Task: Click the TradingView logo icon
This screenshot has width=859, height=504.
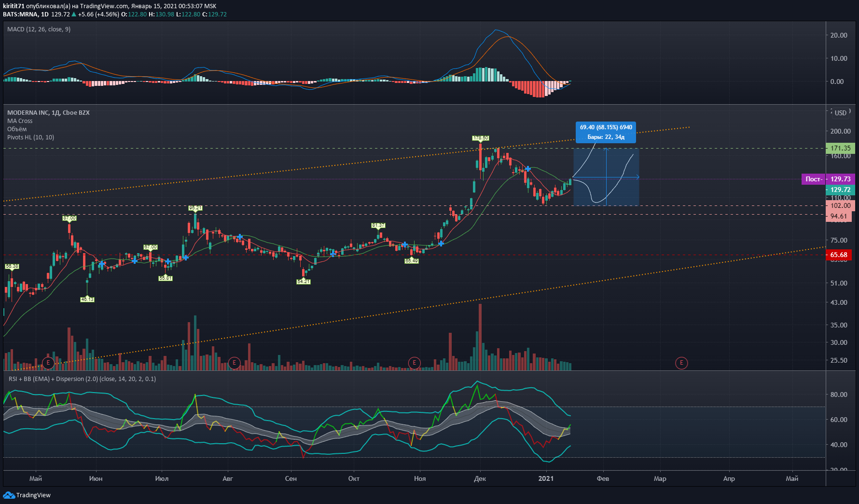Action: tap(9, 495)
